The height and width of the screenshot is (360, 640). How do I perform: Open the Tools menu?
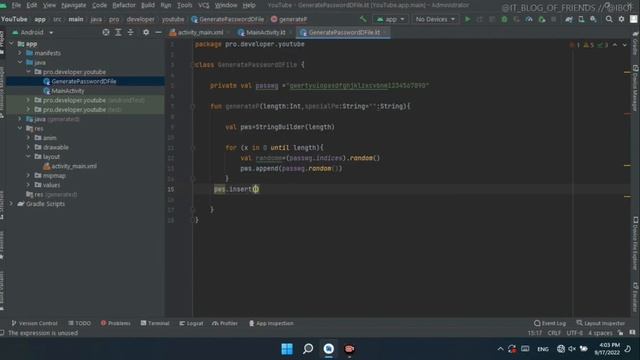click(x=184, y=5)
